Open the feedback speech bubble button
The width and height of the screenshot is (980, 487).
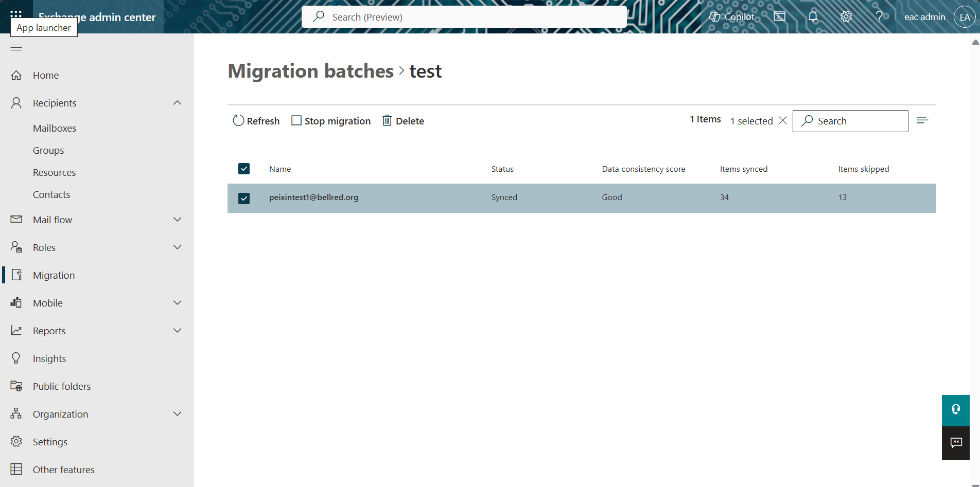tap(955, 443)
